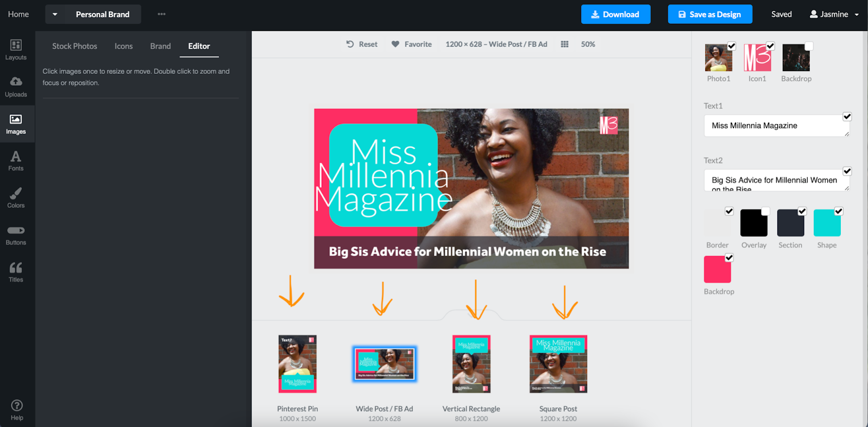Open the Titles quote panel
Viewport: 868px width, 427px height.
[x=16, y=272]
